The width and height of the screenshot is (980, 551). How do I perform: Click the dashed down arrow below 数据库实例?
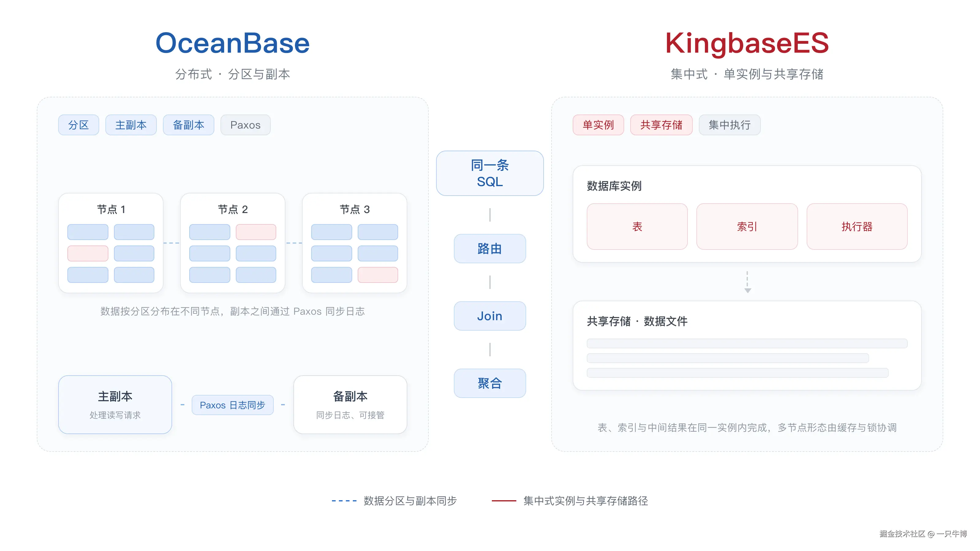click(747, 282)
